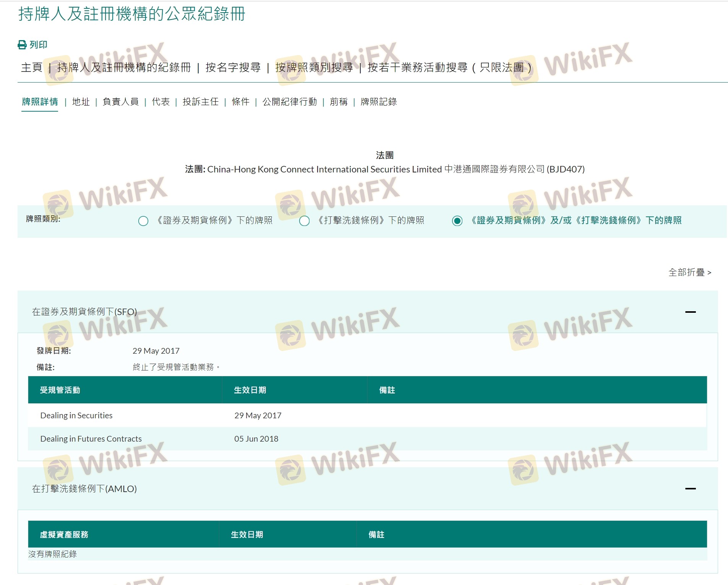728x585 pixels.
Task: Click the SFO table 生效日期 header
Action: point(250,390)
